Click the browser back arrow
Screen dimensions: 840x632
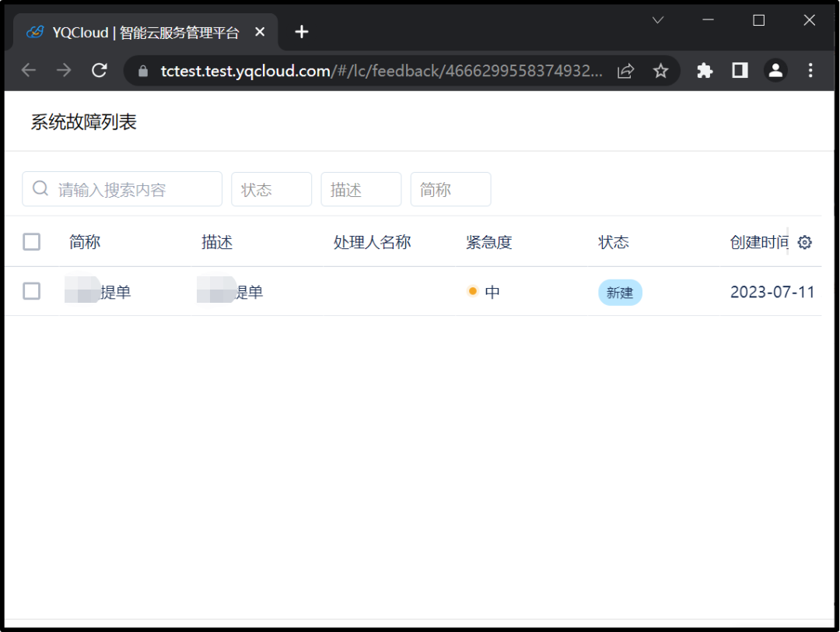point(29,71)
